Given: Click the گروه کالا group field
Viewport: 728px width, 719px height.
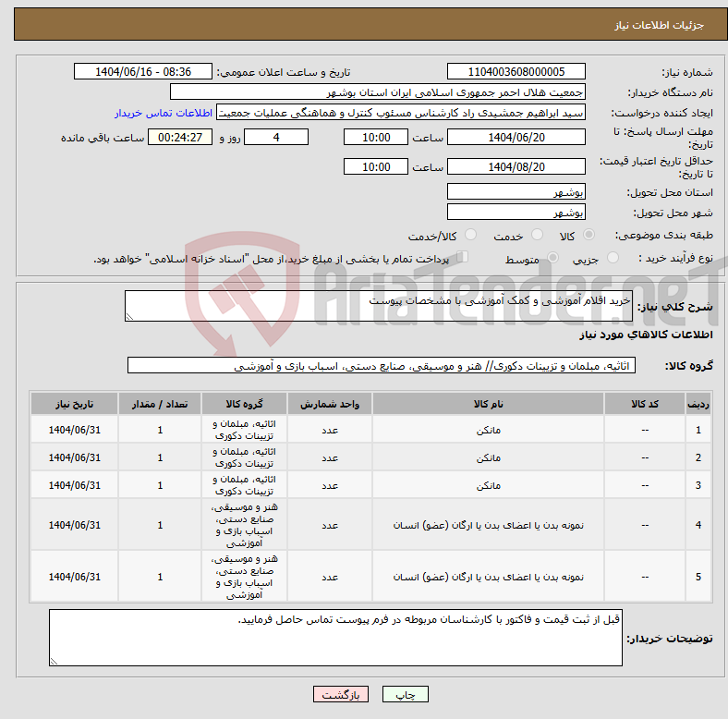Looking at the screenshot, I should [x=382, y=366].
